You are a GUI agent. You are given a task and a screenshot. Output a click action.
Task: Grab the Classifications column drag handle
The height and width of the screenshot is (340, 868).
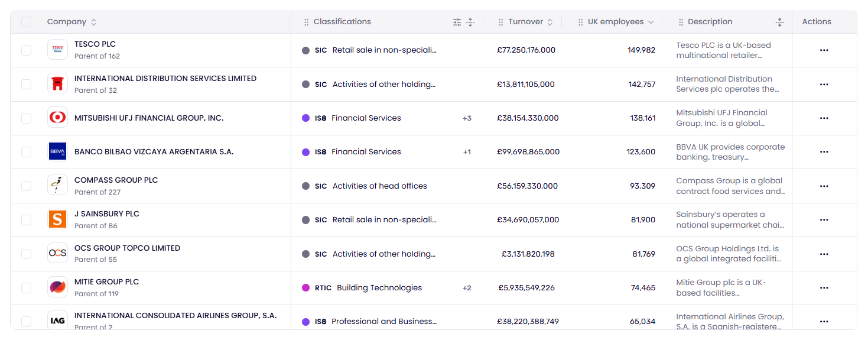(x=306, y=22)
